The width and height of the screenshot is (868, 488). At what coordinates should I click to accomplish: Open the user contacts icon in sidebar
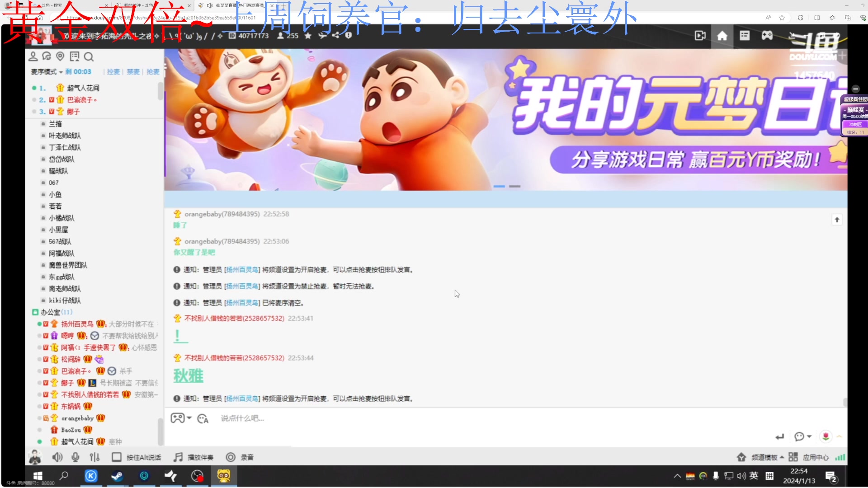point(33,56)
